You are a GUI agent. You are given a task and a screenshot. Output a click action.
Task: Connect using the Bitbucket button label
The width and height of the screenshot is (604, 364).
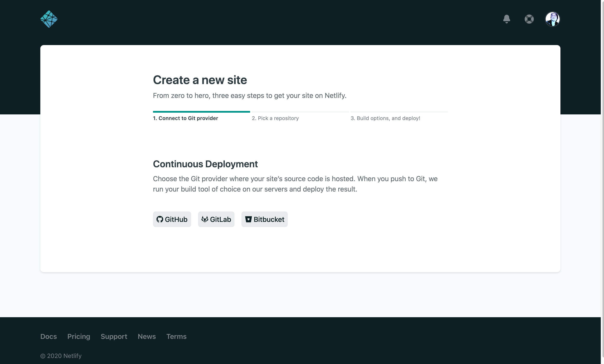pos(269,219)
